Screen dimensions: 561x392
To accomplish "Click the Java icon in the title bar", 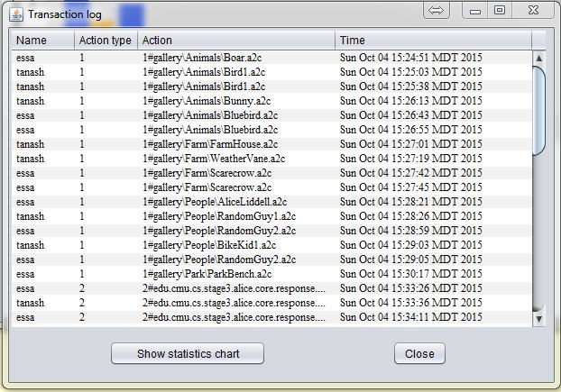I will (16, 14).
